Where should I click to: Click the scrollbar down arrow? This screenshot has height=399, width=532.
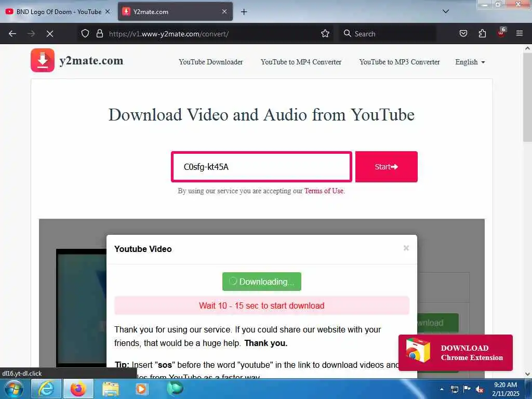[x=527, y=374]
